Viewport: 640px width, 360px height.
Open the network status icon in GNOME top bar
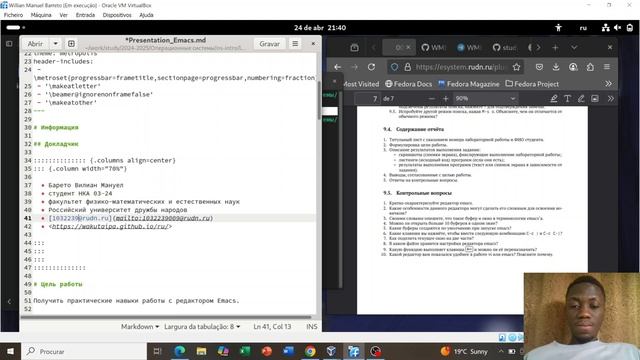606,28
